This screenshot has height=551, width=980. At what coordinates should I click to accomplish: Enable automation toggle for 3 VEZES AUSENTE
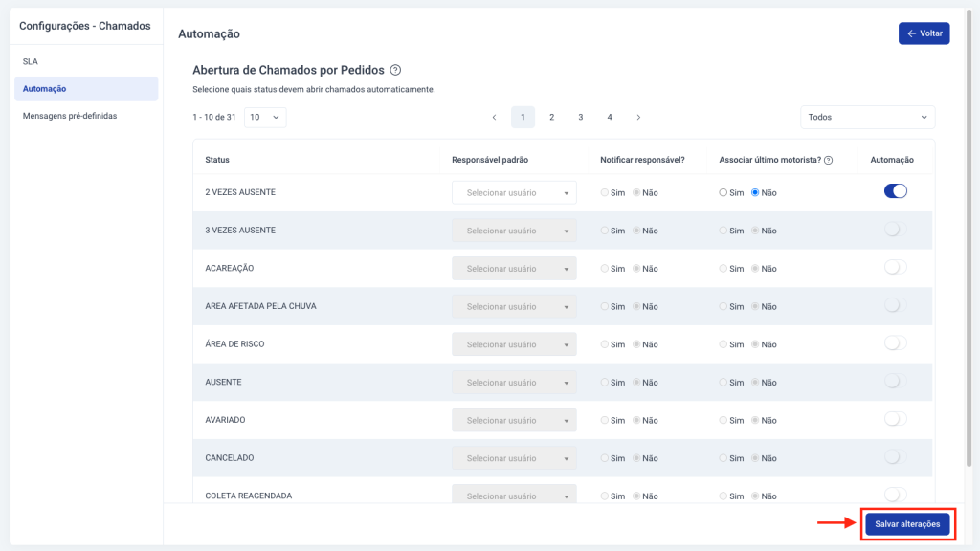(895, 230)
